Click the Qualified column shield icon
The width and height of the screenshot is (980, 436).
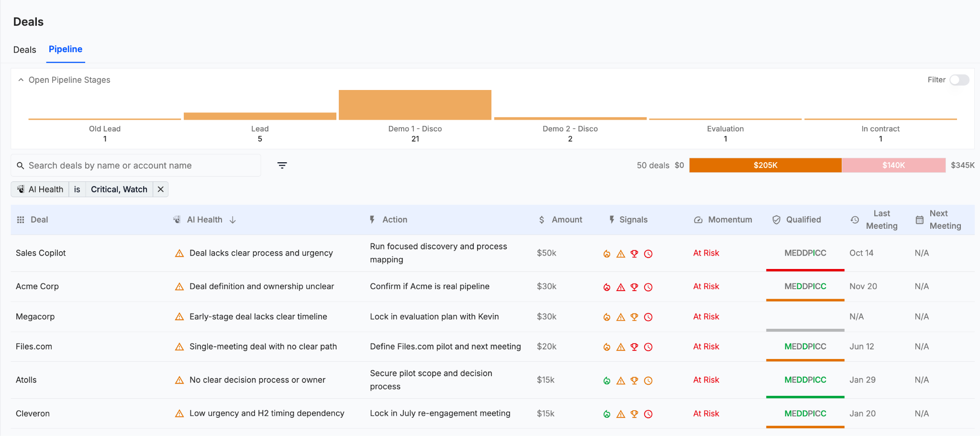coord(777,220)
